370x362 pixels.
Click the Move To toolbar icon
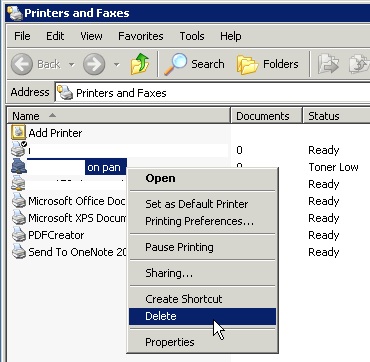[x=328, y=64]
